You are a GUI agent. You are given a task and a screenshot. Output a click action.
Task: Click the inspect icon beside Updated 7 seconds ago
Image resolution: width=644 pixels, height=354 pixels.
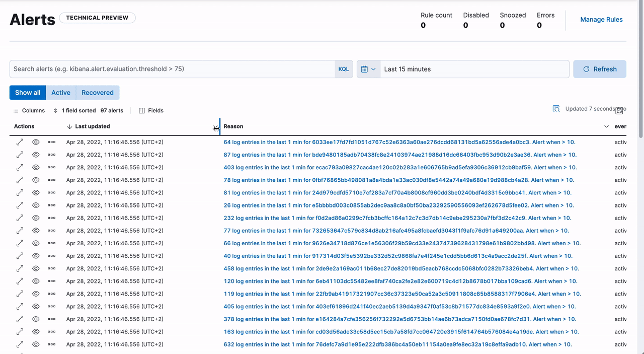(555, 108)
